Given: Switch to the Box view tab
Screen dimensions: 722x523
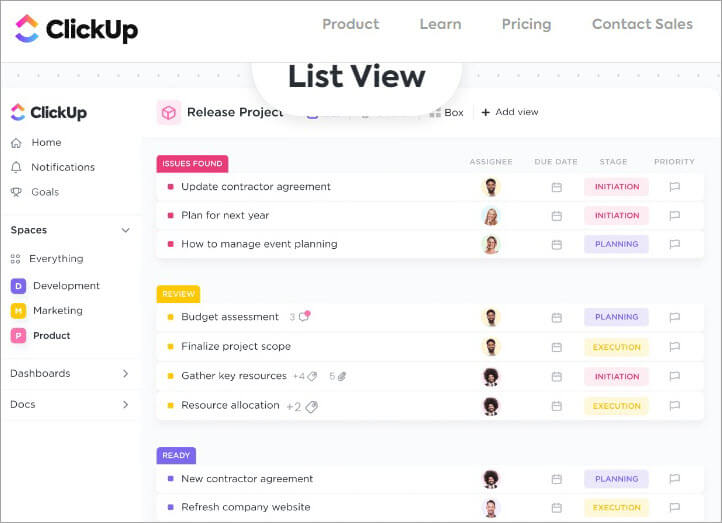Looking at the screenshot, I should tap(446, 112).
